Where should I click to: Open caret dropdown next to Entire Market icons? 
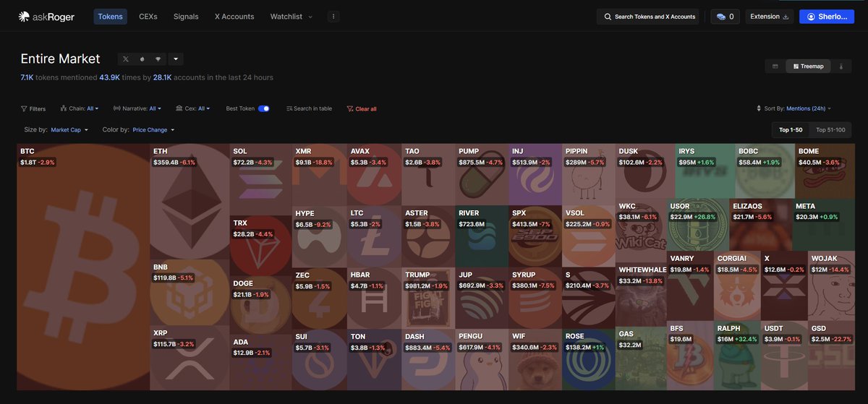pos(176,59)
